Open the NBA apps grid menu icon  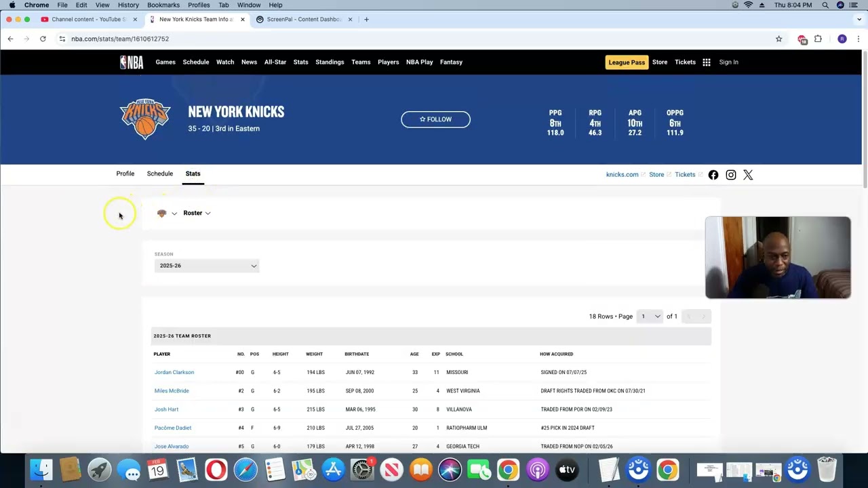[x=707, y=62]
